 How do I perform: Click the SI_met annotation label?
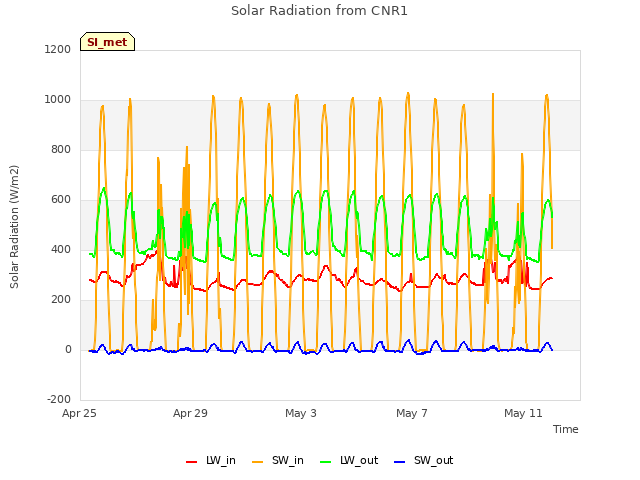107,42
